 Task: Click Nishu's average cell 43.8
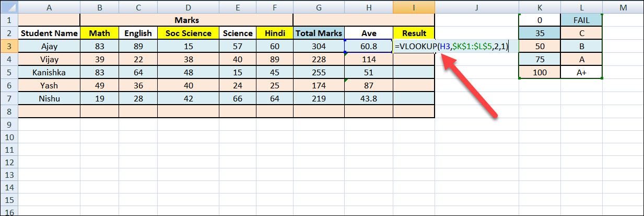(x=368, y=98)
